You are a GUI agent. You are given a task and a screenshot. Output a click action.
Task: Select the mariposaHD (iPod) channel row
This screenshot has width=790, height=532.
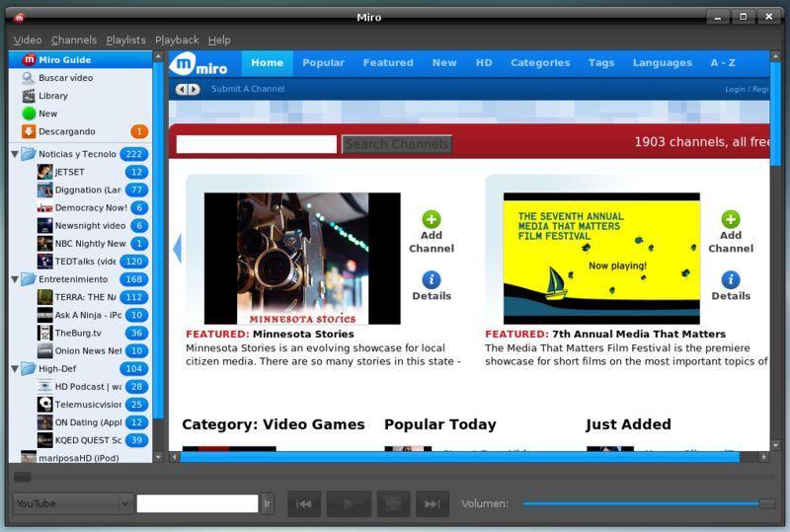click(x=80, y=457)
